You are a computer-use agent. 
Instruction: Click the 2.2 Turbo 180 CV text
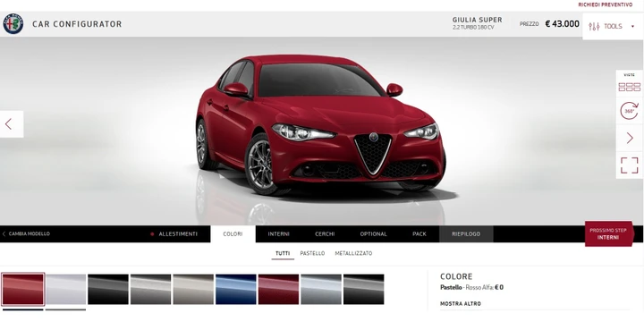pyautogui.click(x=473, y=28)
